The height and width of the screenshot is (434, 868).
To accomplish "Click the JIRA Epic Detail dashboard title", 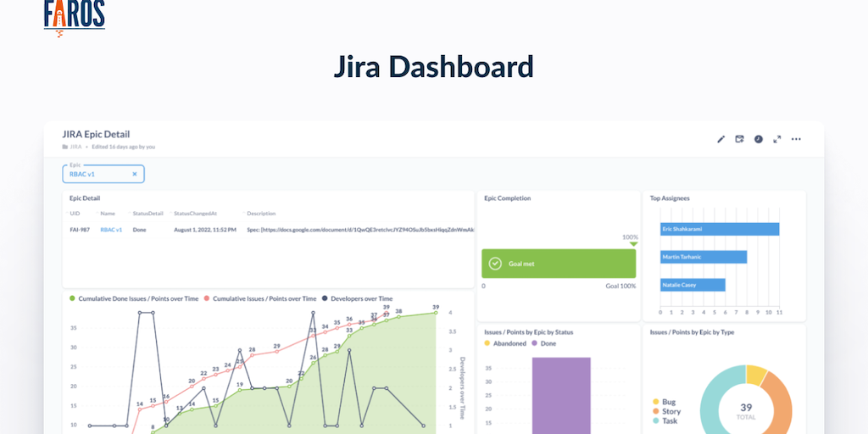I will (97, 135).
